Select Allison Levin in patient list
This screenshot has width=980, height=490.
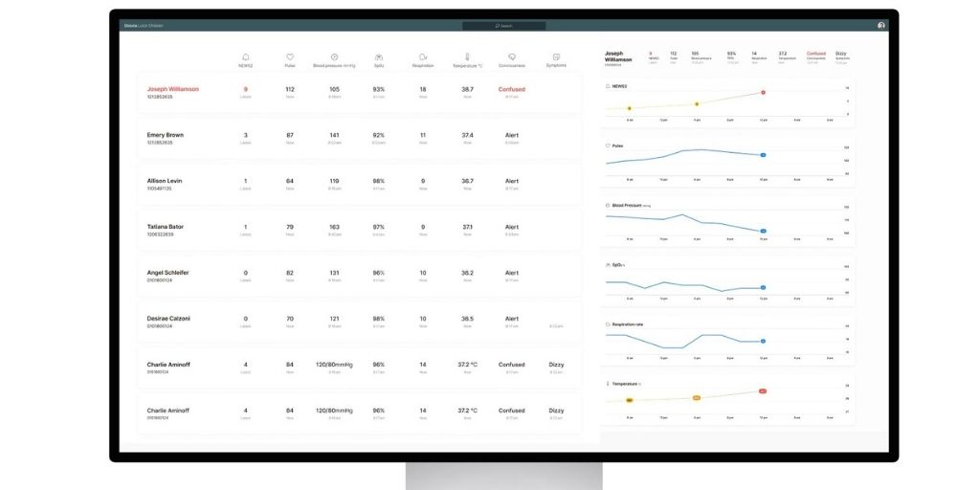click(x=164, y=181)
